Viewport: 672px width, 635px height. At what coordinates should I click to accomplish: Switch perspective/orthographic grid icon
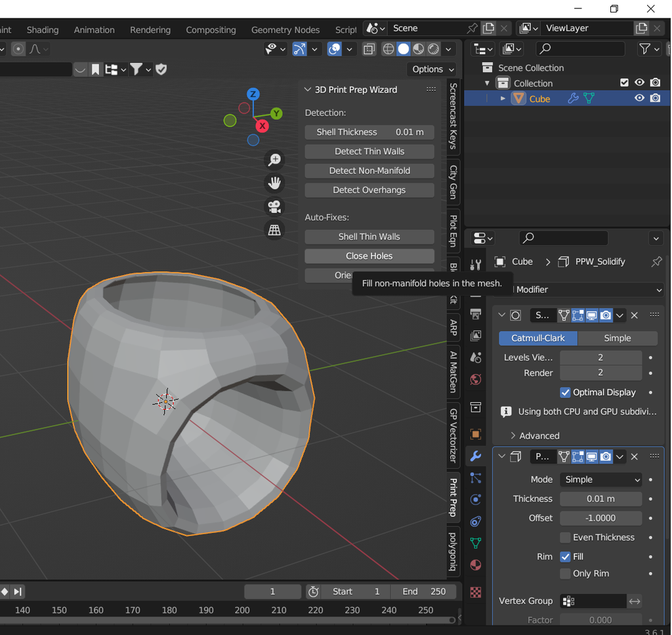click(274, 230)
